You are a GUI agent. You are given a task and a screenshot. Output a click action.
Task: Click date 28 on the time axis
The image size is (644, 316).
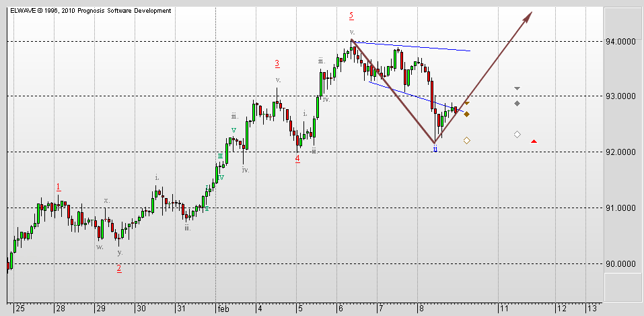tap(61, 308)
